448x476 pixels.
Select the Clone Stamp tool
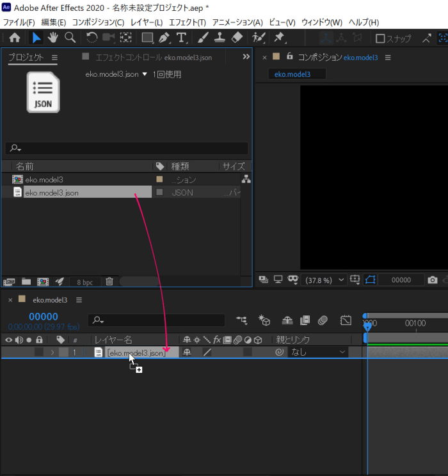click(220, 38)
